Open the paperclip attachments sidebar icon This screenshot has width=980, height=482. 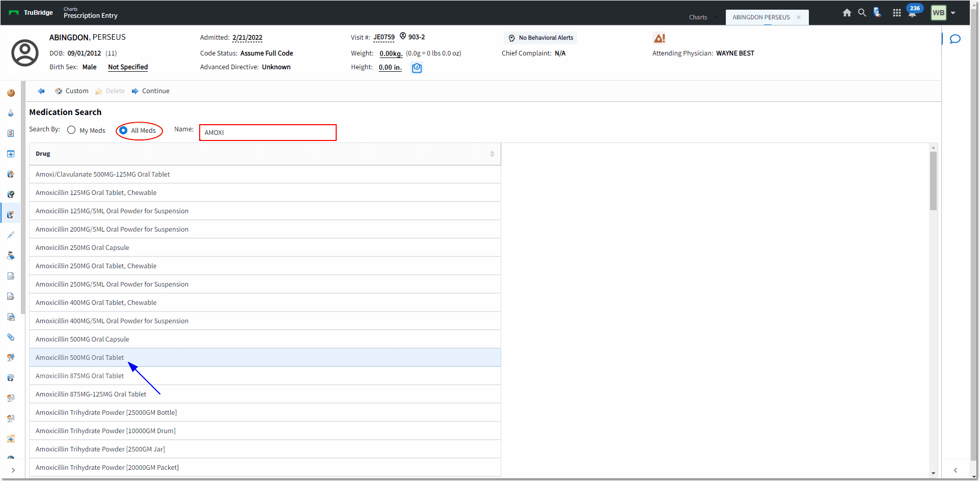11,337
